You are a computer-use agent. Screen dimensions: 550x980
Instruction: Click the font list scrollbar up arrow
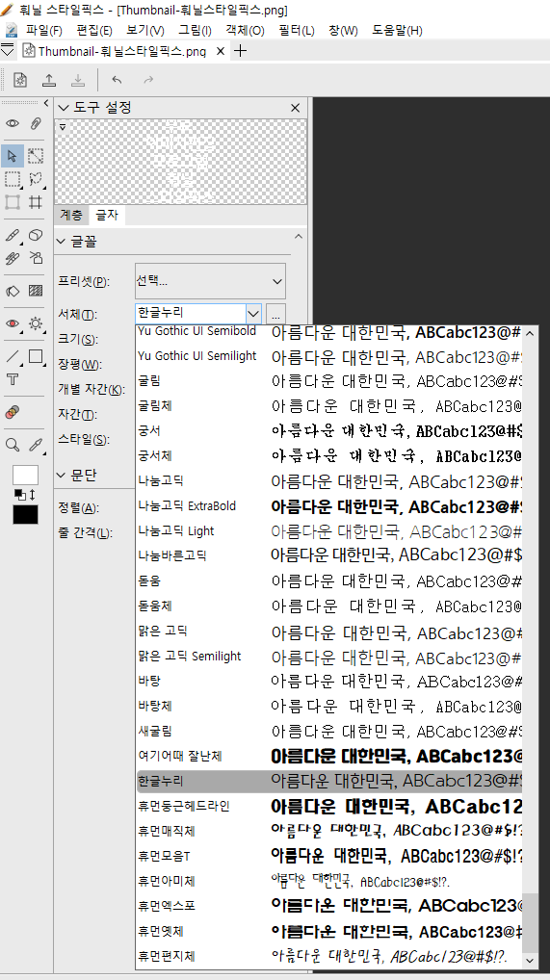point(530,333)
